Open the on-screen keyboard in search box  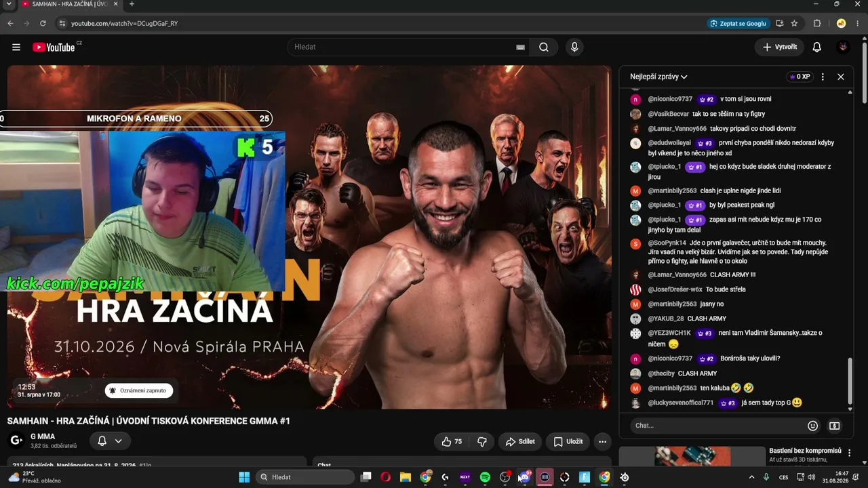click(520, 47)
